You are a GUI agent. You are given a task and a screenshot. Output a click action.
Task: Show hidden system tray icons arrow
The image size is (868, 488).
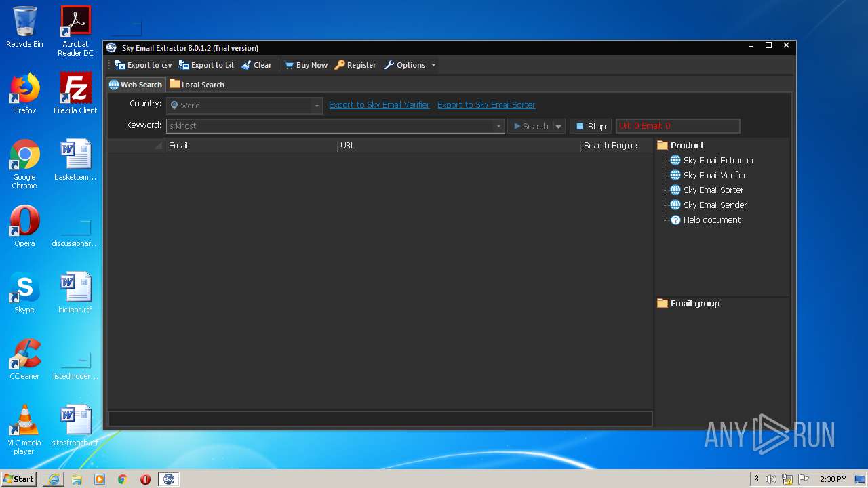coord(756,479)
